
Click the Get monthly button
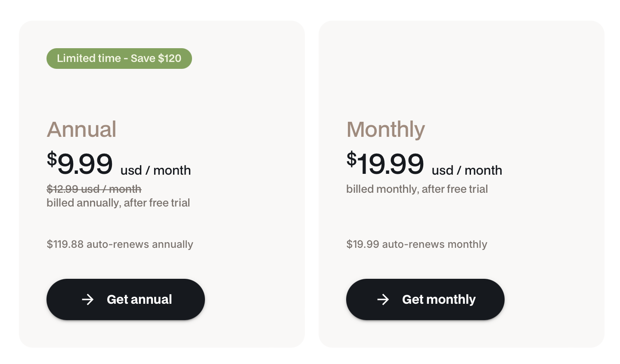click(425, 299)
